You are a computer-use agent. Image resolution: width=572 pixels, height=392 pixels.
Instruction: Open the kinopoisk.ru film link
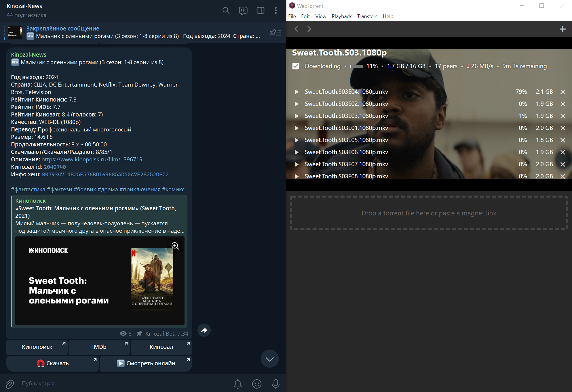[92, 159]
